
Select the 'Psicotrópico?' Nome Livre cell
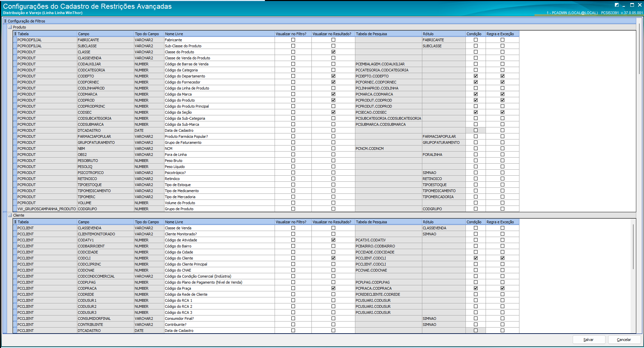point(219,173)
